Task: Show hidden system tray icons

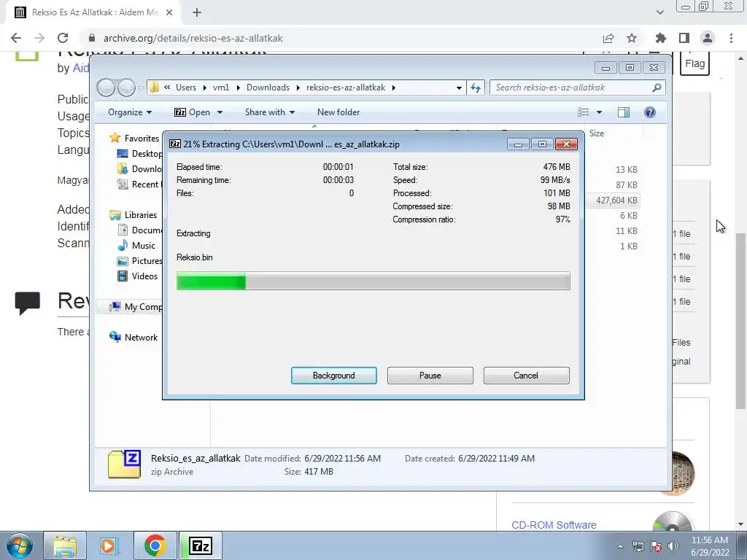Action: tap(620, 546)
